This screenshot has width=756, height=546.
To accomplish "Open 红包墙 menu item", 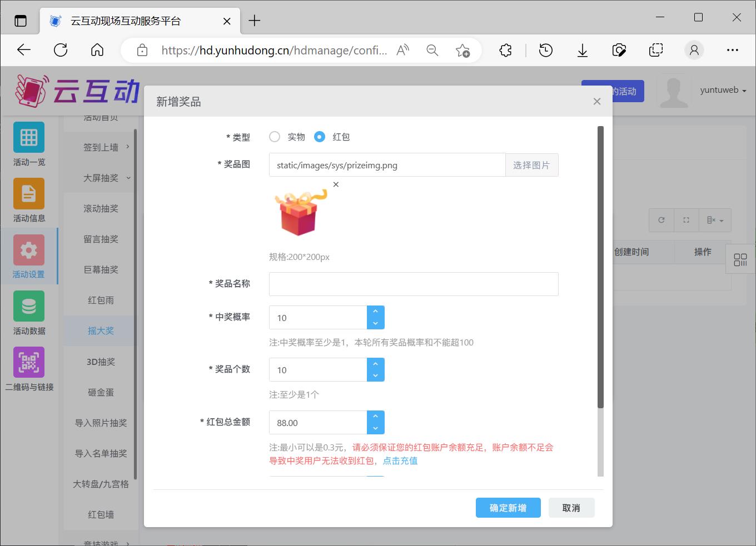I will coord(101,514).
